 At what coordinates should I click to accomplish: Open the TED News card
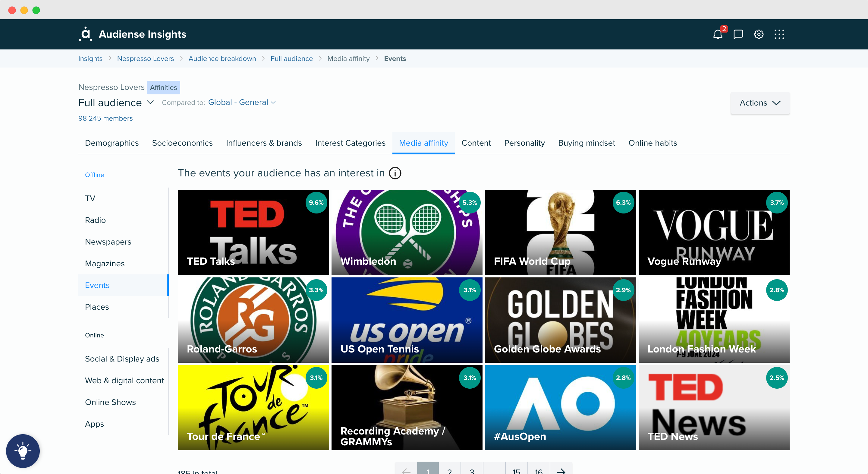click(x=714, y=408)
